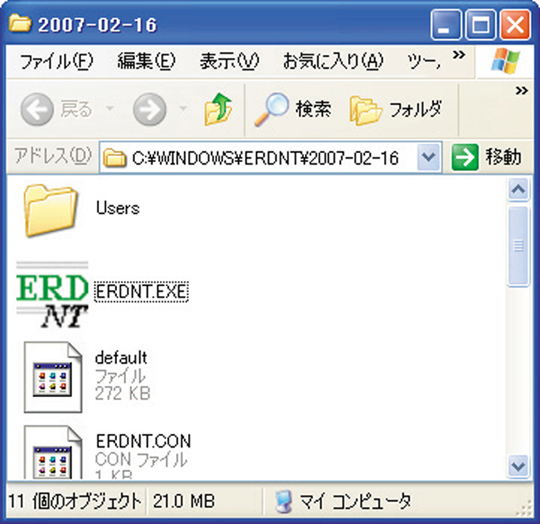
Task: Go up one folder level icon
Action: 218,109
